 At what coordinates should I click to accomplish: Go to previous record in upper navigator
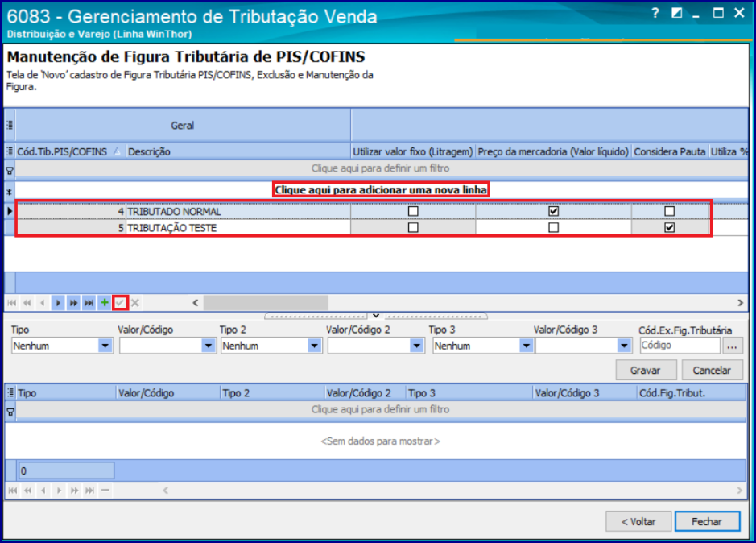(43, 303)
